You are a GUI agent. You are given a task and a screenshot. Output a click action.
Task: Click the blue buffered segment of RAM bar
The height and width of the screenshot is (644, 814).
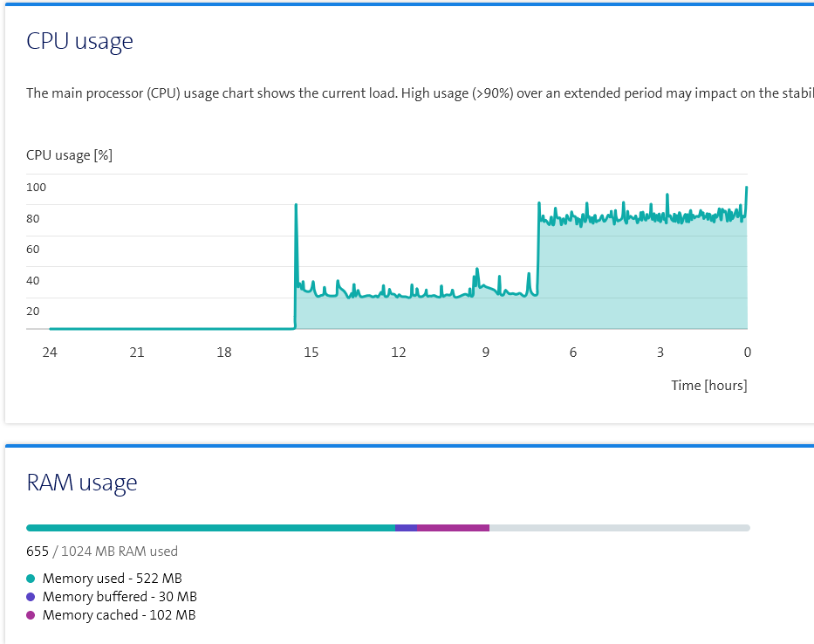pos(406,528)
